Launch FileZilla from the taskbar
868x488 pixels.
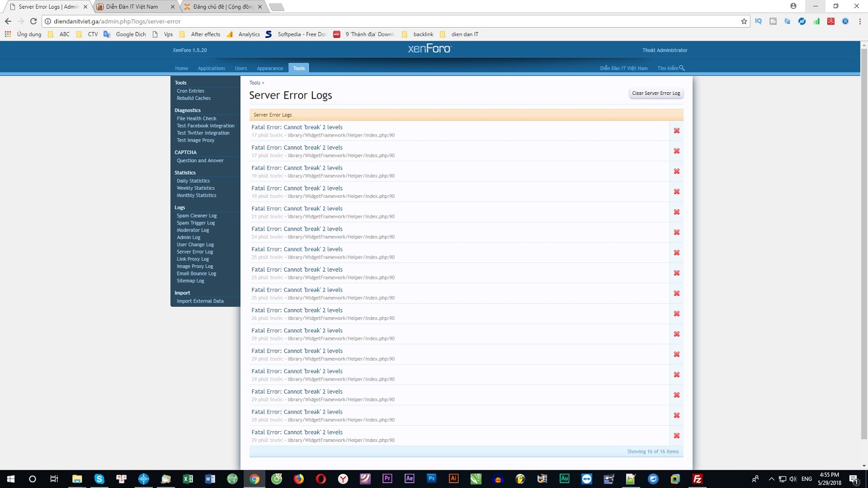(697, 478)
